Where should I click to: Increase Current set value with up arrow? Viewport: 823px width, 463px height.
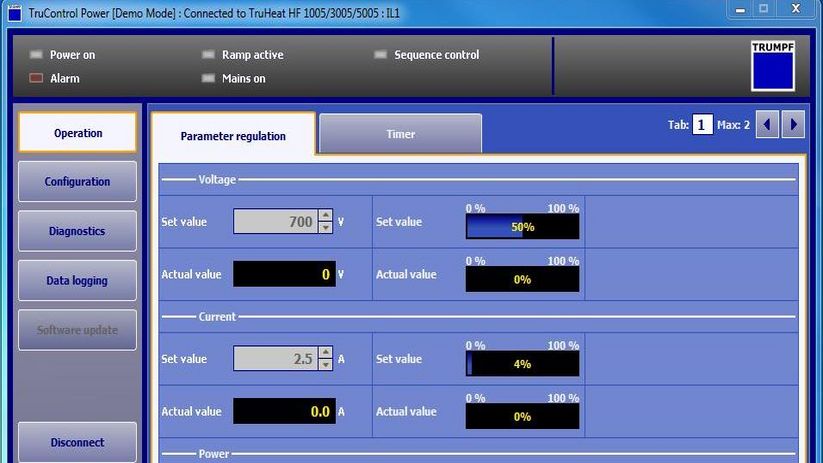pos(325,353)
